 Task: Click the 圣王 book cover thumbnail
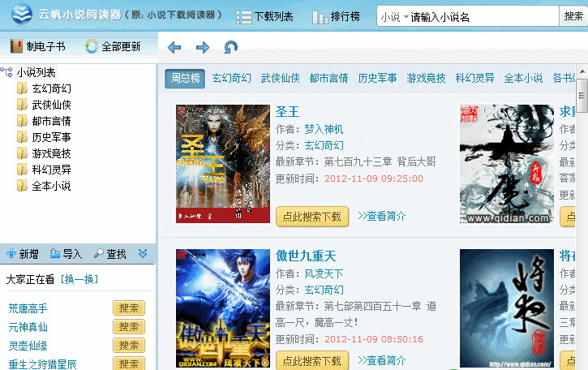click(x=212, y=163)
